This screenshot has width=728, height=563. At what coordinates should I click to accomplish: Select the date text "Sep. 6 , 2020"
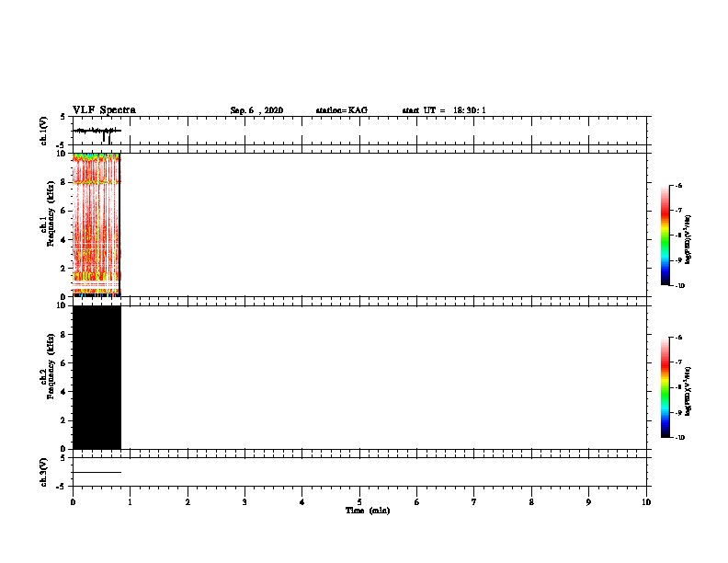pyautogui.click(x=256, y=110)
